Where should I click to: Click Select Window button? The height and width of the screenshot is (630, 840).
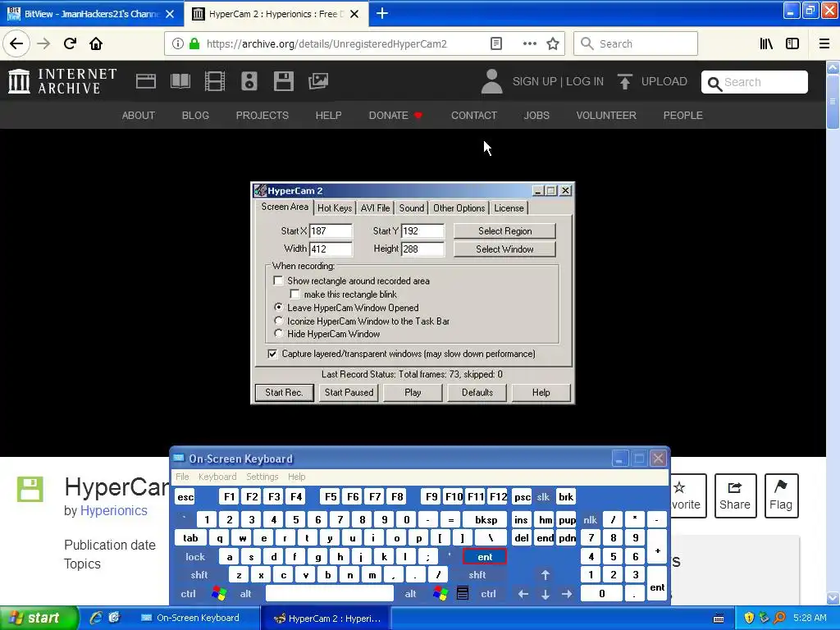coord(504,249)
